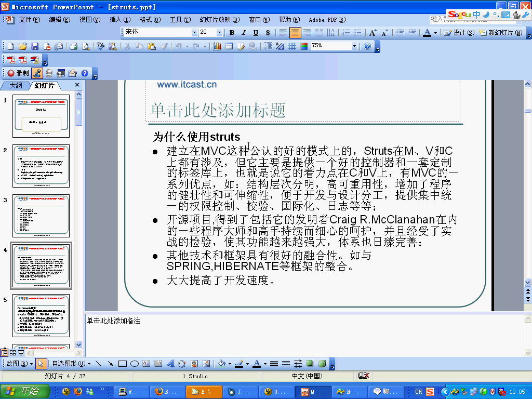Click the Show Grid icon
532x399 pixels.
click(292, 46)
